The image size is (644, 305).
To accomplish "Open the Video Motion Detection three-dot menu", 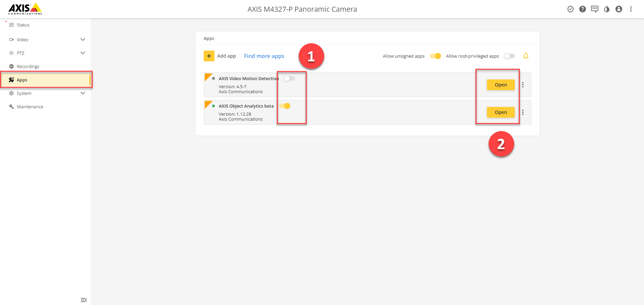I will [523, 85].
